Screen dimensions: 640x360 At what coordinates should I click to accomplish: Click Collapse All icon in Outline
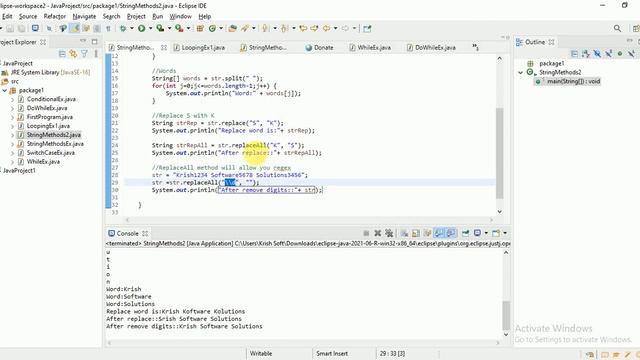tap(574, 53)
